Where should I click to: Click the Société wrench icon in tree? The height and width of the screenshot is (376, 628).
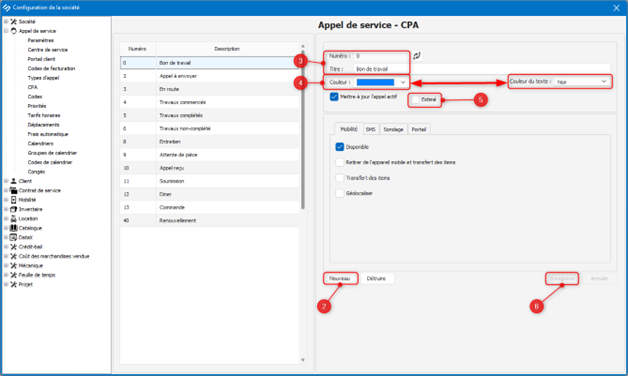coord(14,22)
